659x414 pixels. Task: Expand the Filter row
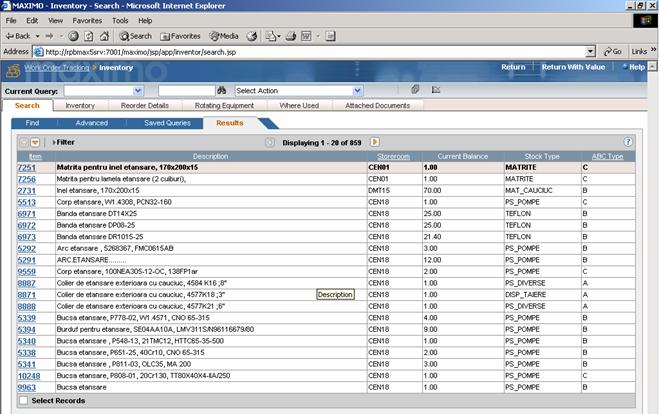point(63,142)
